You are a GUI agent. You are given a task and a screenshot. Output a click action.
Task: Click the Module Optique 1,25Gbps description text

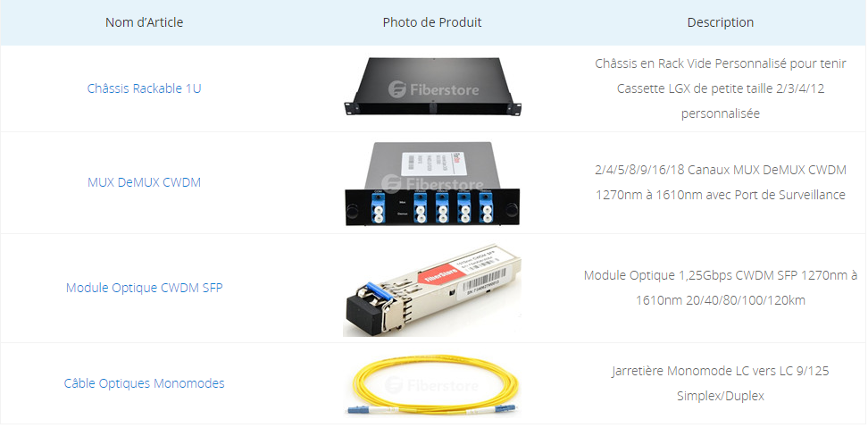[x=720, y=288]
